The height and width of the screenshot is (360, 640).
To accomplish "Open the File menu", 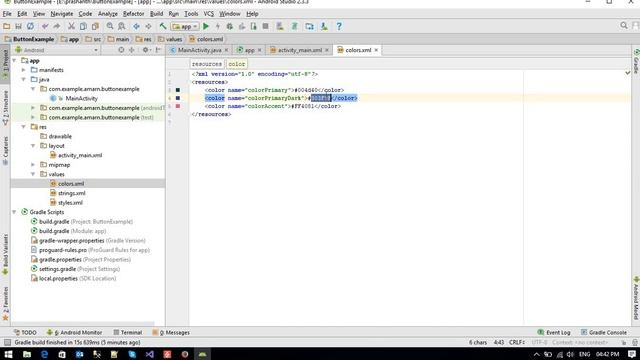I will coord(7,14).
